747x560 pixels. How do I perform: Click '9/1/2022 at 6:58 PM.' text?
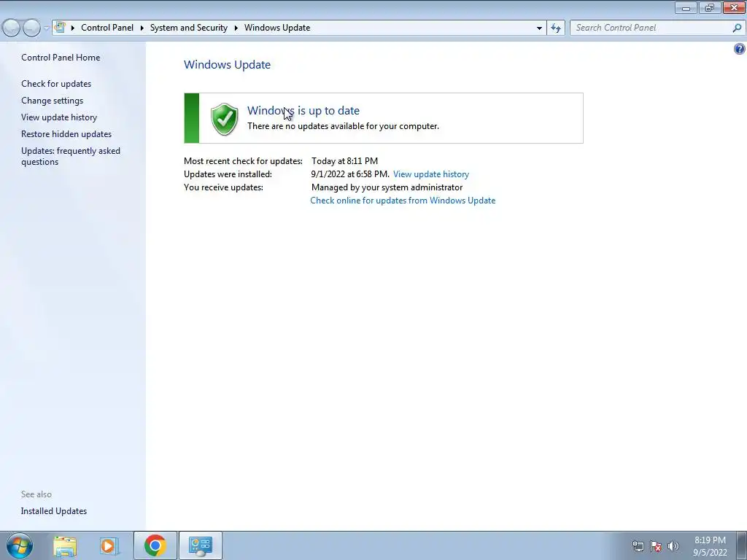click(349, 174)
